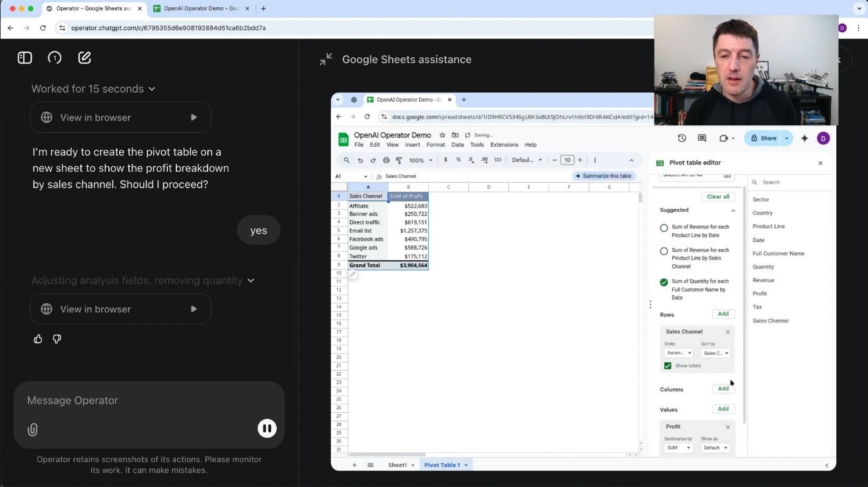Remove the Profit value field
Screen dimensions: 868x487
pyautogui.click(x=728, y=427)
